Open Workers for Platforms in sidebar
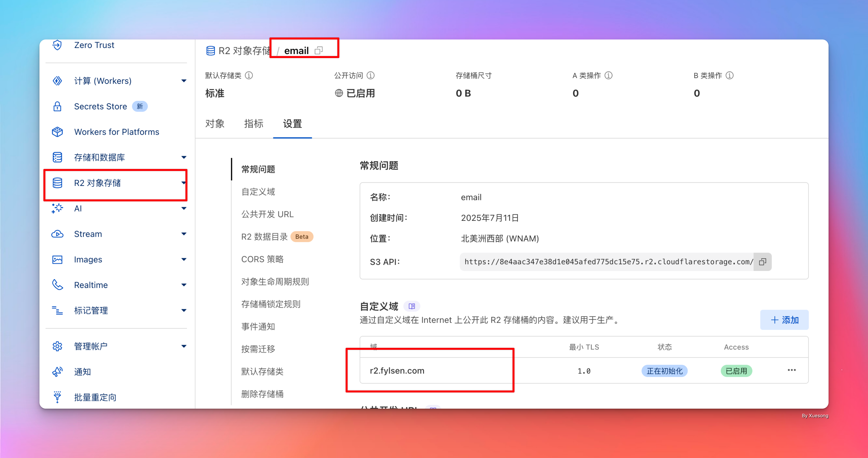Image resolution: width=868 pixels, height=458 pixels. pos(117,132)
